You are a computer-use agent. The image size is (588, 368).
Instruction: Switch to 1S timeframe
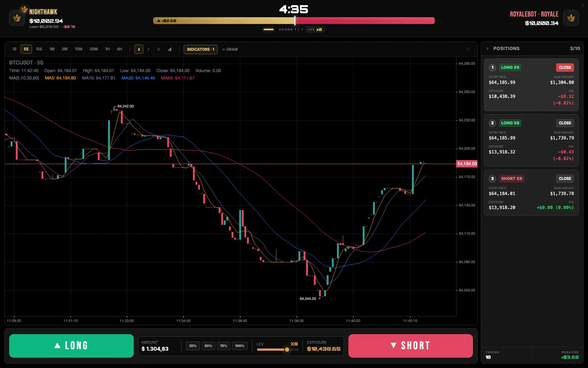[14, 49]
